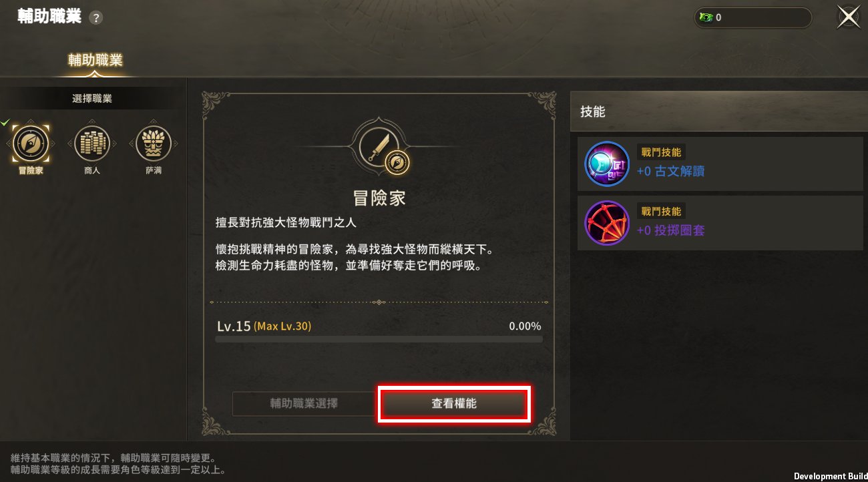868x482 pixels.
Task: Select the 冒險家 adventurer job icon
Action: 31,143
